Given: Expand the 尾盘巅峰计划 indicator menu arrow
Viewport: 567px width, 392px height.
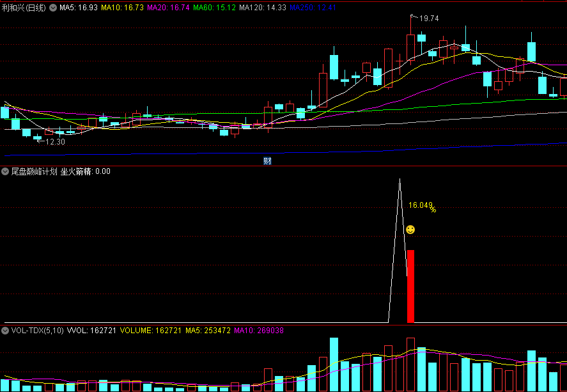Looking at the screenshot, I should click(x=5, y=171).
